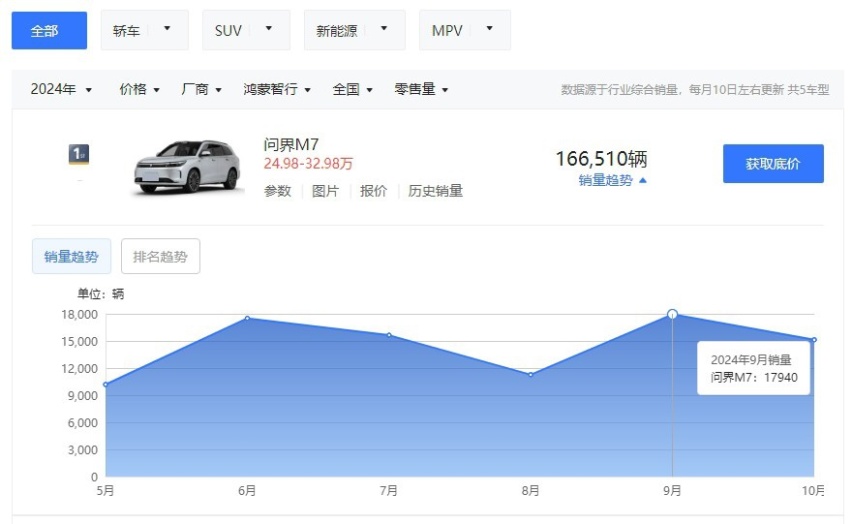852x524 pixels.
Task: Click the 7月 data point on chart
Action: (389, 335)
